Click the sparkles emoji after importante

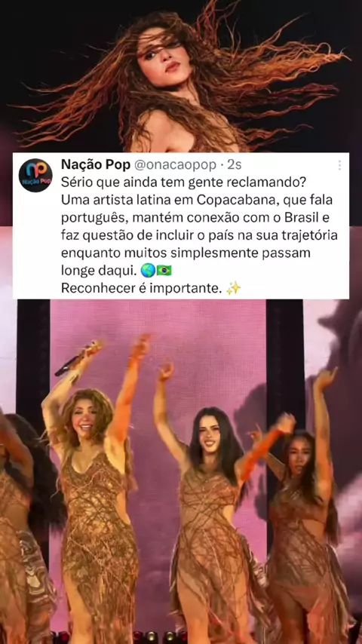click(x=233, y=289)
